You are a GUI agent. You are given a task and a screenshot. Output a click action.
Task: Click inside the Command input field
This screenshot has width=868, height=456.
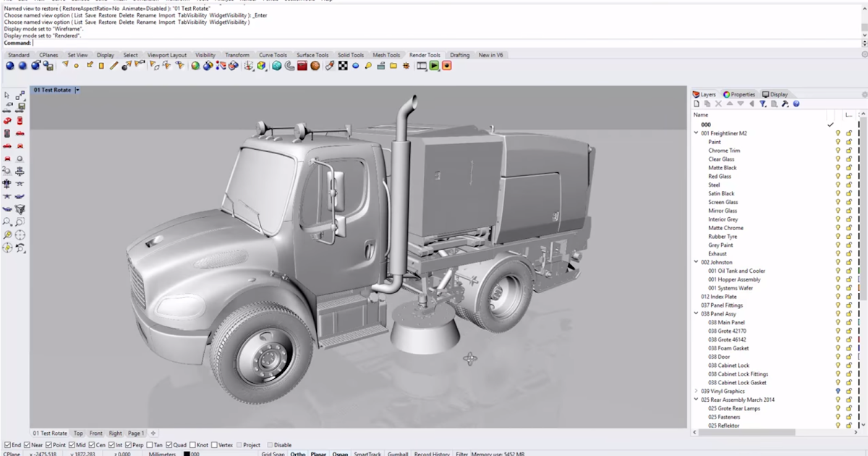447,43
